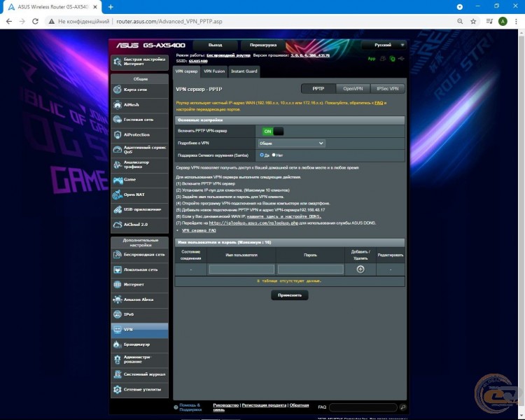Click the password input field
The height and width of the screenshot is (420, 525).
(310, 269)
